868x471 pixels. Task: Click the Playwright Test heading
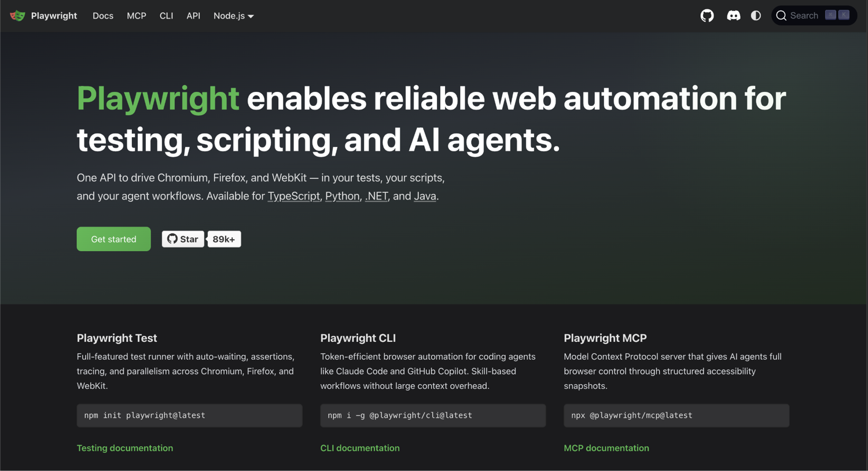(117, 338)
